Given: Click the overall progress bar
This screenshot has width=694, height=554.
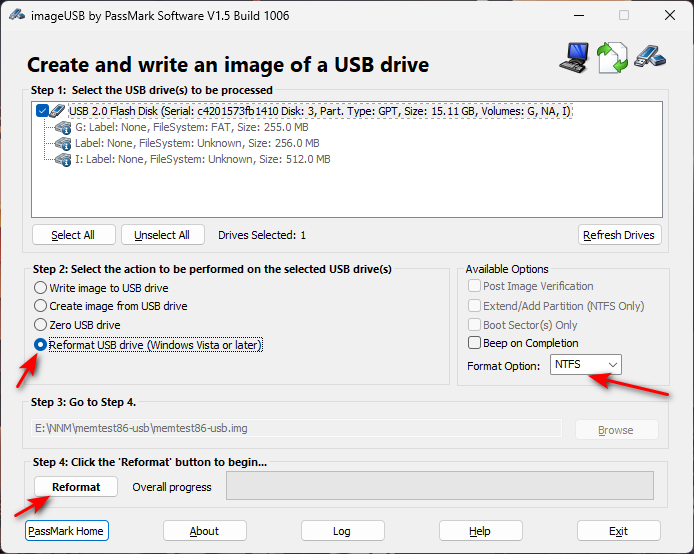Looking at the screenshot, I should [439, 486].
